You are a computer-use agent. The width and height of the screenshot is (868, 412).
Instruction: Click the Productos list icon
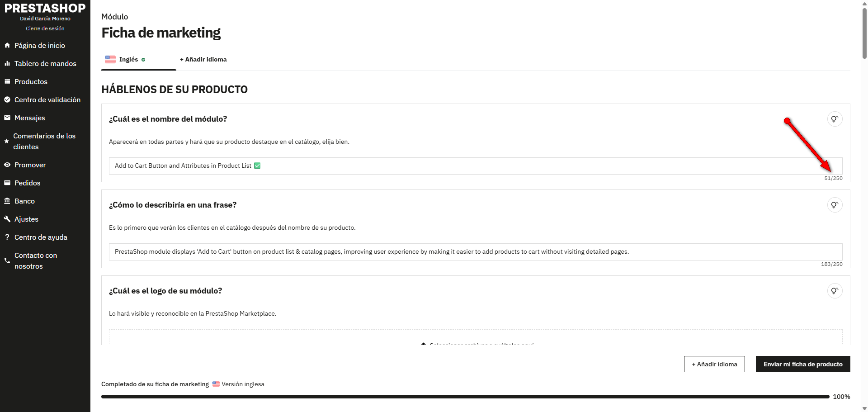click(x=7, y=81)
